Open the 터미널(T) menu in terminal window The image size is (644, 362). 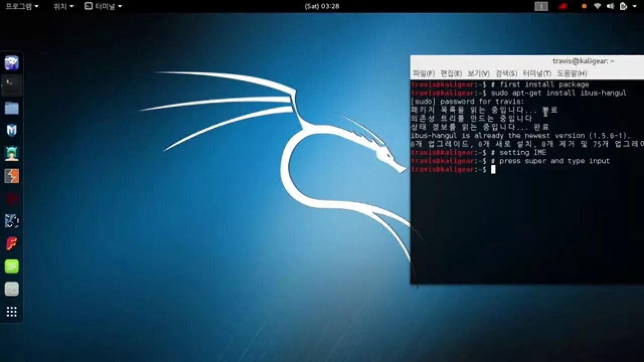click(537, 73)
